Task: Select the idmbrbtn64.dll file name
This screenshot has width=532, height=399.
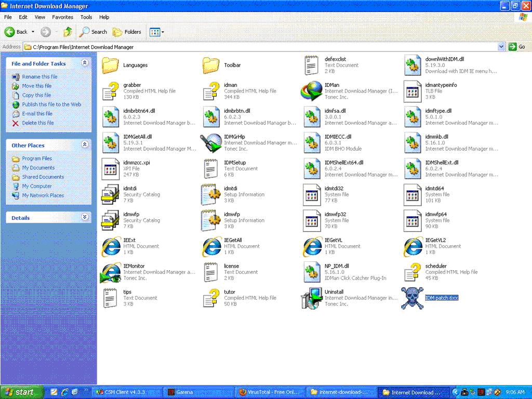Action: pos(139,111)
